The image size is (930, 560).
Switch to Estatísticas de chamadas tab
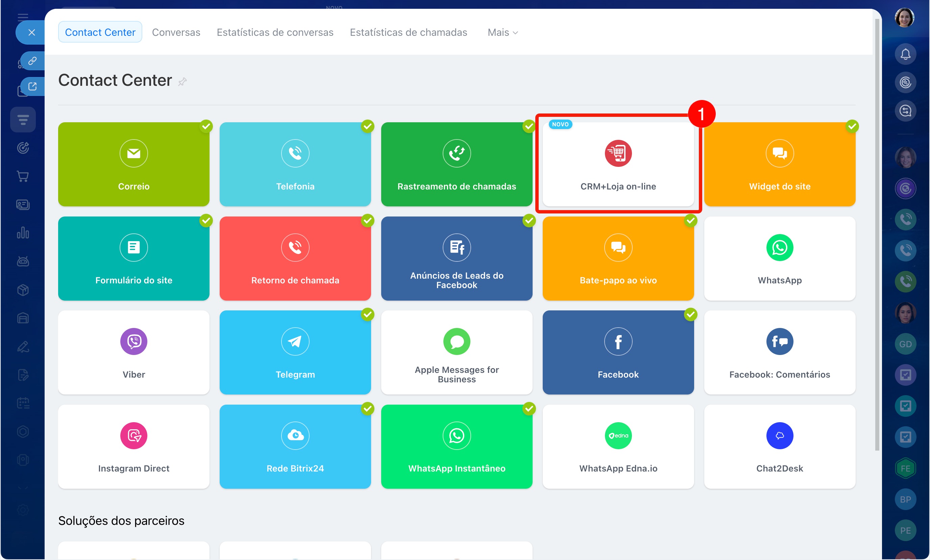[408, 32]
